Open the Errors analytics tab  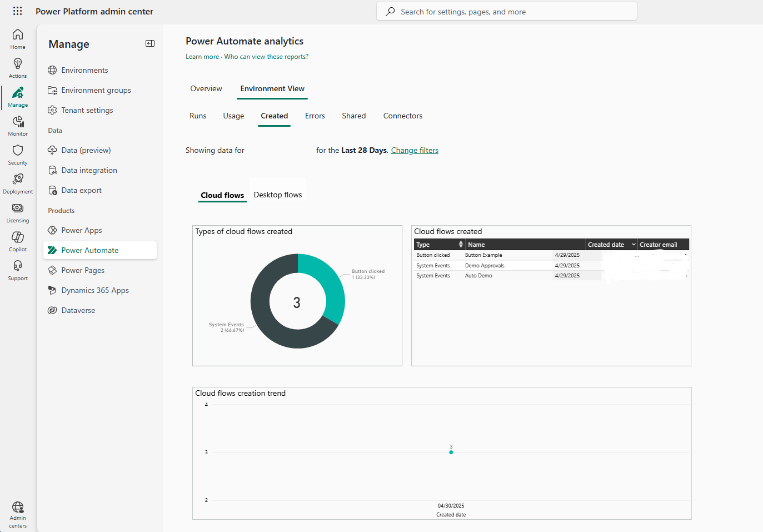[x=315, y=116]
